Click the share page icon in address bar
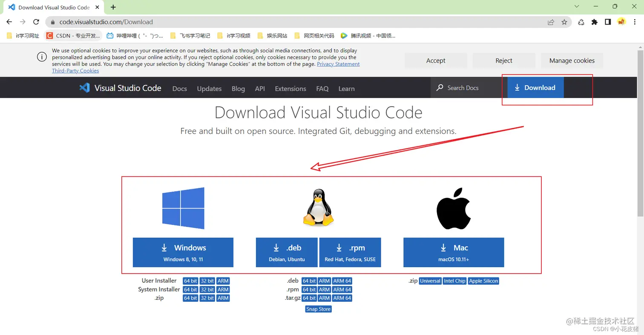The height and width of the screenshot is (335, 644). click(551, 22)
